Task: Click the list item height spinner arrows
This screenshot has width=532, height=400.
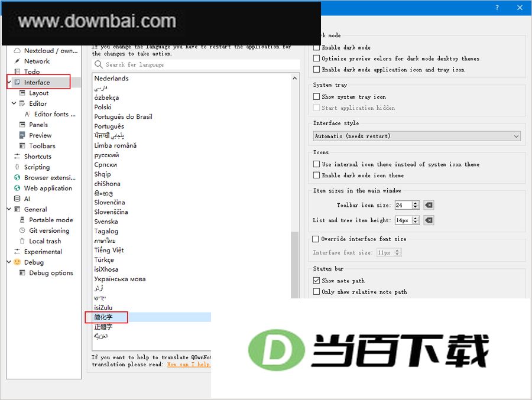Action: tap(416, 220)
